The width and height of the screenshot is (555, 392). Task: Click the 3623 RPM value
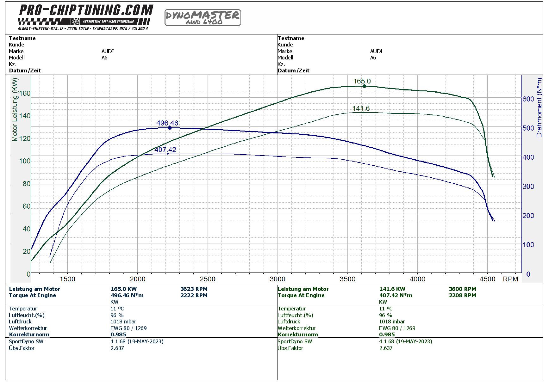pos(194,289)
